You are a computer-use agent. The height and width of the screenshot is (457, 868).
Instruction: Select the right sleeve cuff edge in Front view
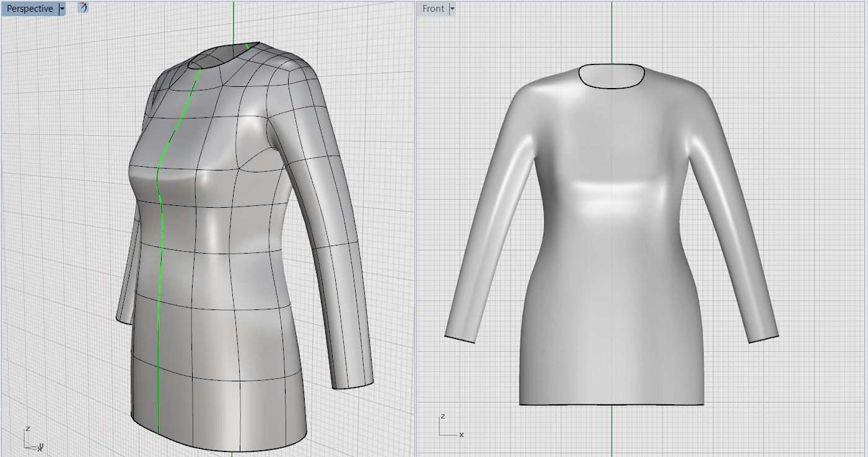763,339
